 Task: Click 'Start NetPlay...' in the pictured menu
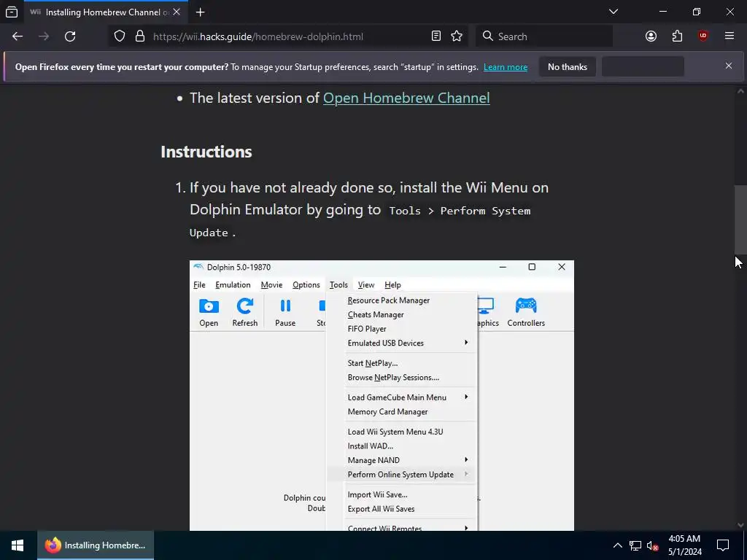tap(373, 363)
